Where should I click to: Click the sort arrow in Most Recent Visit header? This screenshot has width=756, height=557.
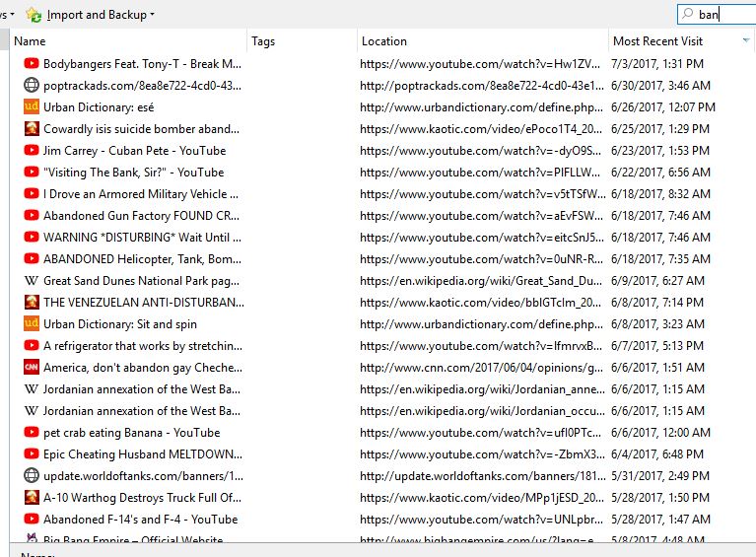(746, 40)
